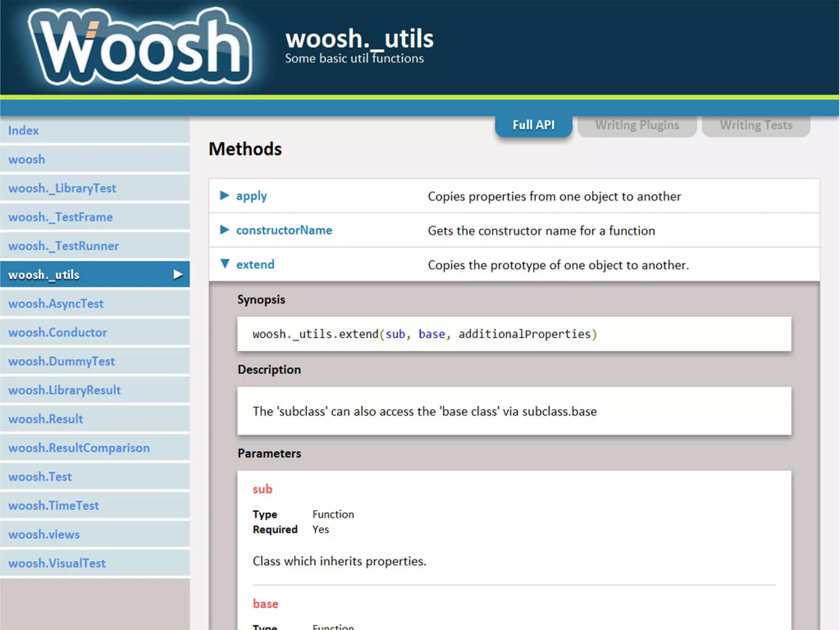The width and height of the screenshot is (840, 630).
Task: Click the constructorName method link
Action: coord(284,230)
